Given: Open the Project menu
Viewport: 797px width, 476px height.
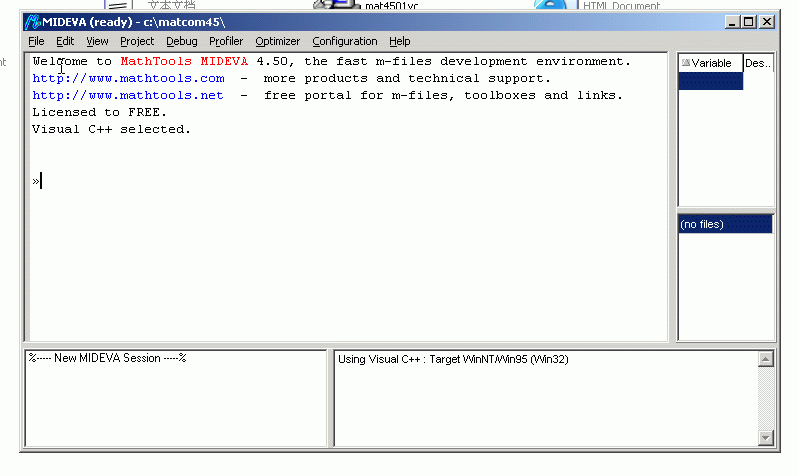Looking at the screenshot, I should coord(137,41).
